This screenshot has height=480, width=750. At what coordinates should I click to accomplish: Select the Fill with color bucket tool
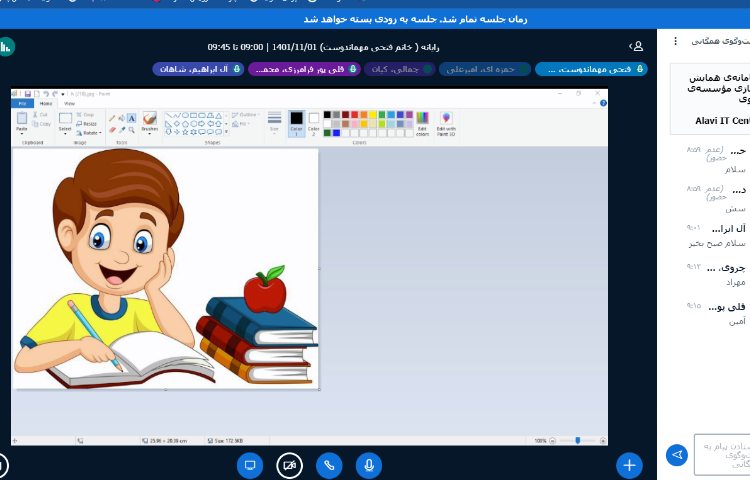point(121,118)
